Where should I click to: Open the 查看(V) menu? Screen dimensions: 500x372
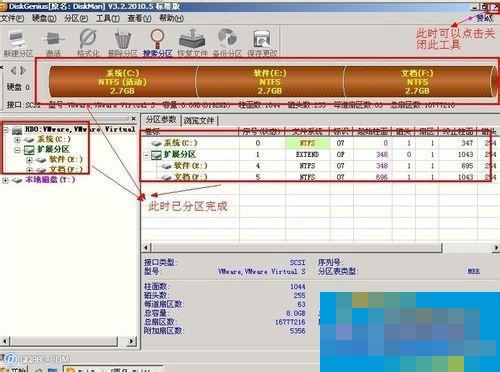click(x=139, y=18)
